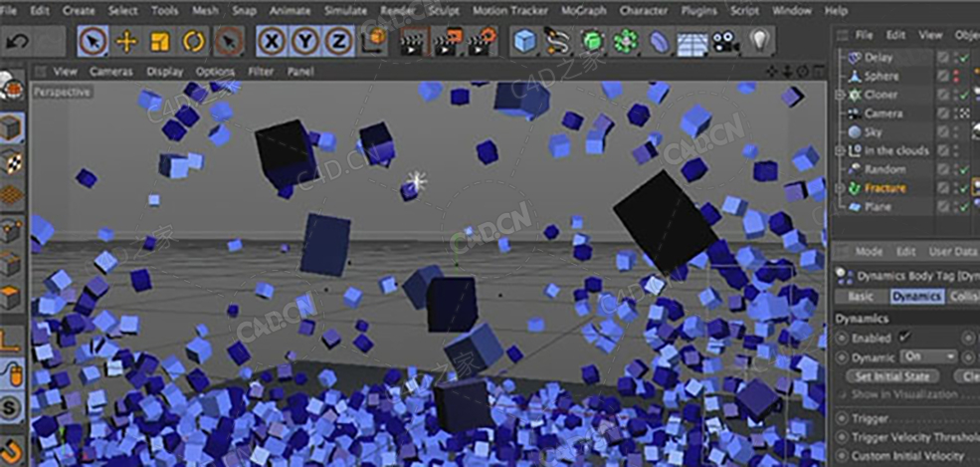Open the MoGraph menu
980x467 pixels.
pyautogui.click(x=583, y=11)
